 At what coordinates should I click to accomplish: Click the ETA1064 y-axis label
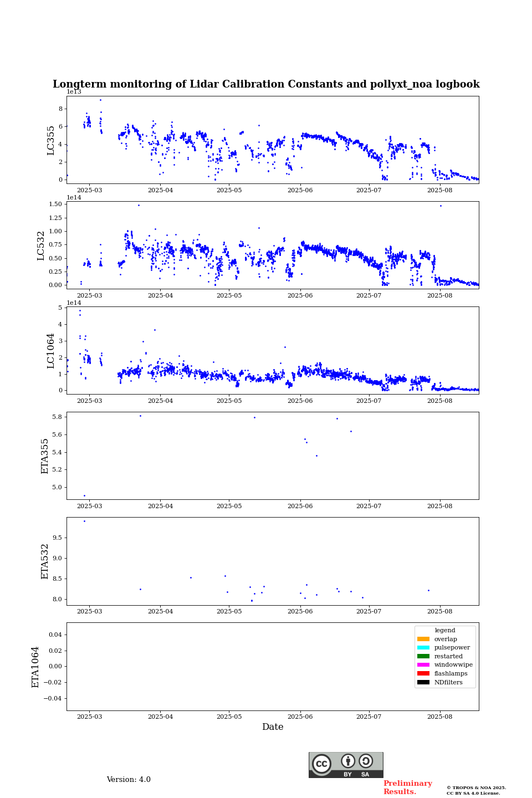pyautogui.click(x=35, y=667)
